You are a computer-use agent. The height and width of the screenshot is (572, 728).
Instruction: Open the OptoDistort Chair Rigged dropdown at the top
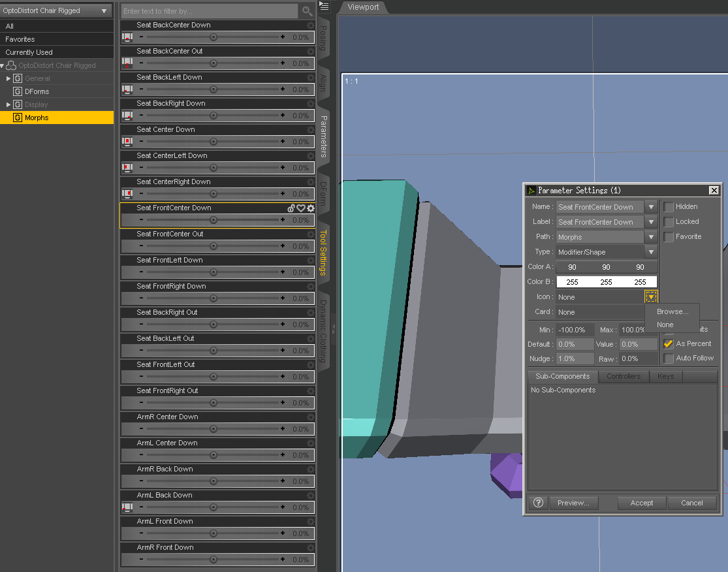pos(55,10)
